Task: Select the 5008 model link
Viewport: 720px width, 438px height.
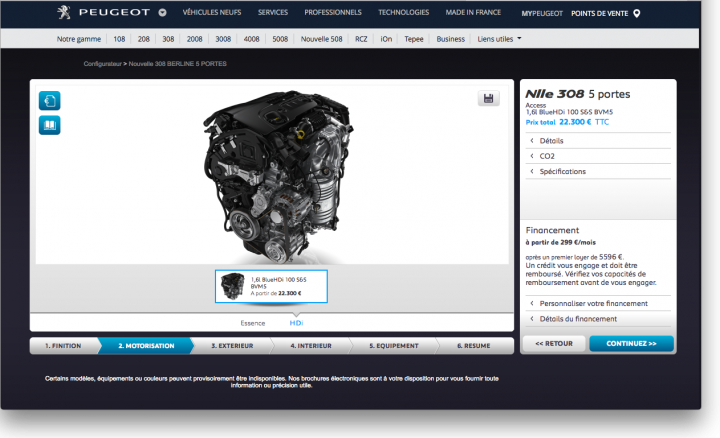Action: 280,39
